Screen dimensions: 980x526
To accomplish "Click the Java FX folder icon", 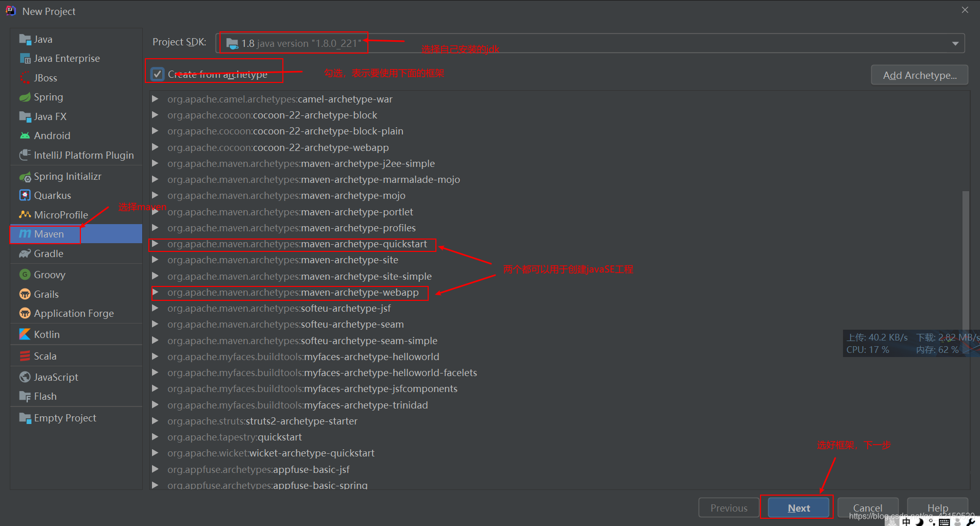I will click(25, 116).
